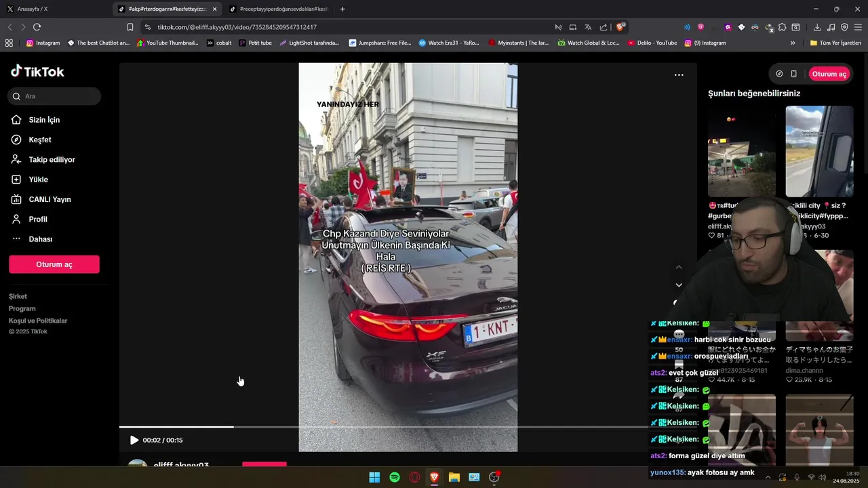
Task: Click the round icon beside phone icon
Action: [779, 74]
